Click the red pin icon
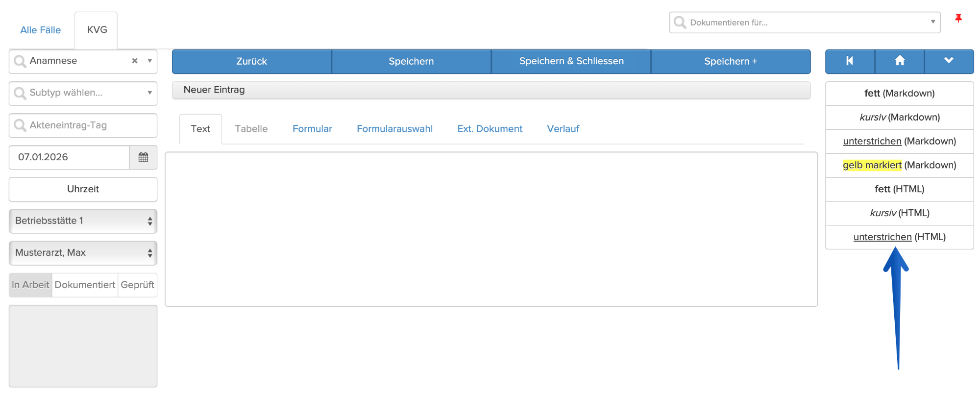This screenshot has height=394, width=980. tap(958, 19)
